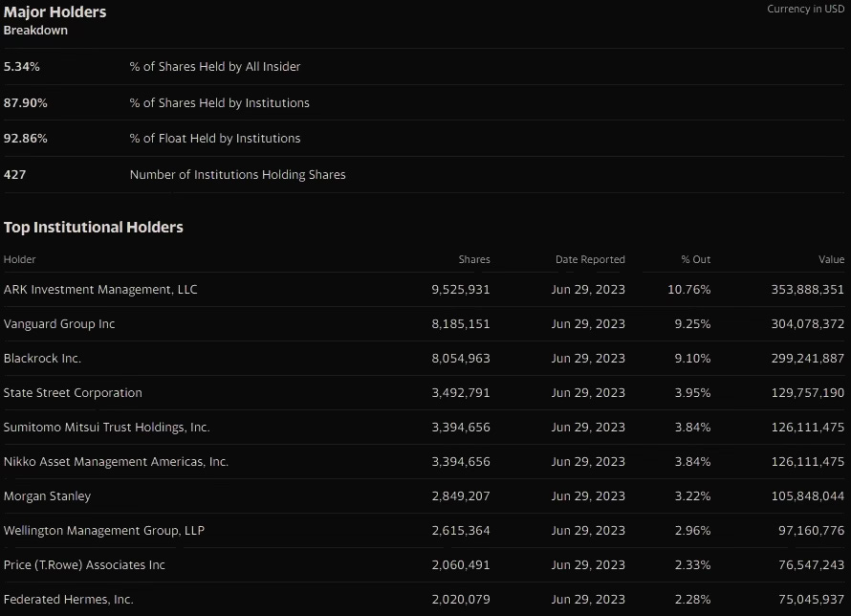
Task: Select value 353,888,351
Action: (x=808, y=290)
